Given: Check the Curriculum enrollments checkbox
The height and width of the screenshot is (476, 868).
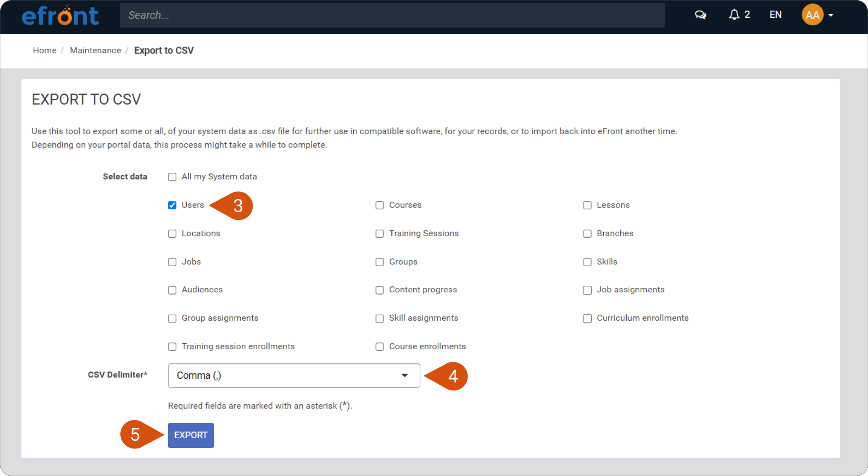Looking at the screenshot, I should coord(587,318).
